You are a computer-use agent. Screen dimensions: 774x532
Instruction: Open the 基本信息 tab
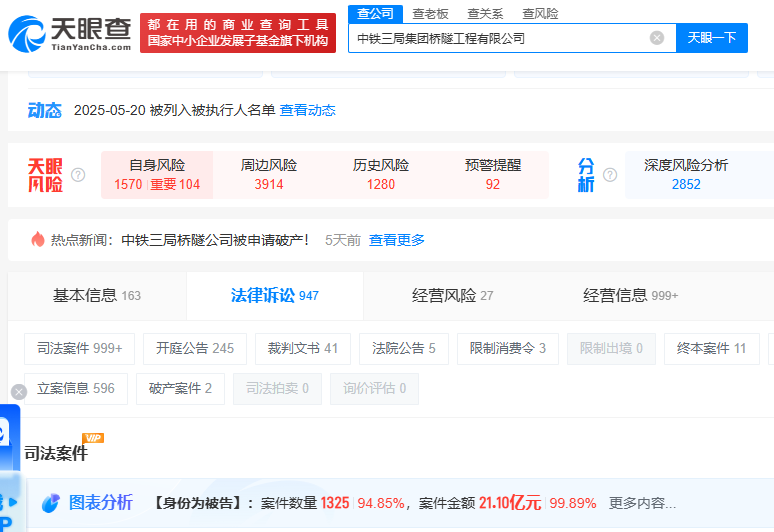coord(96,296)
